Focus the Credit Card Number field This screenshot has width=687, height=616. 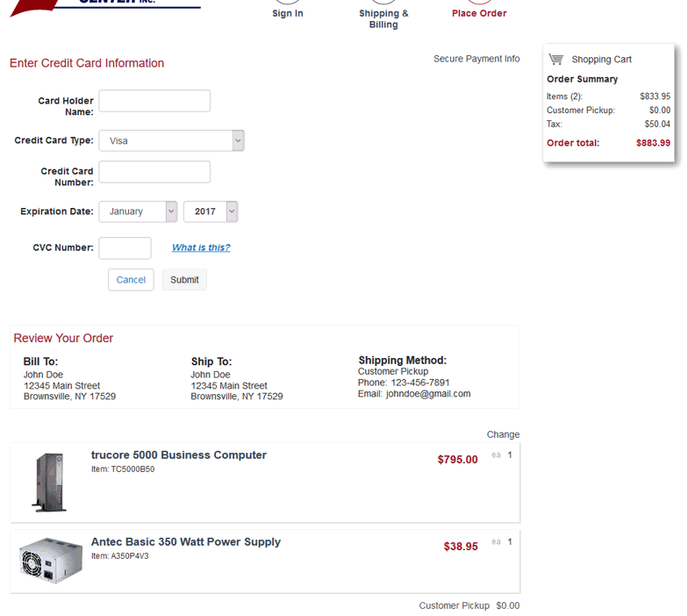coord(154,172)
